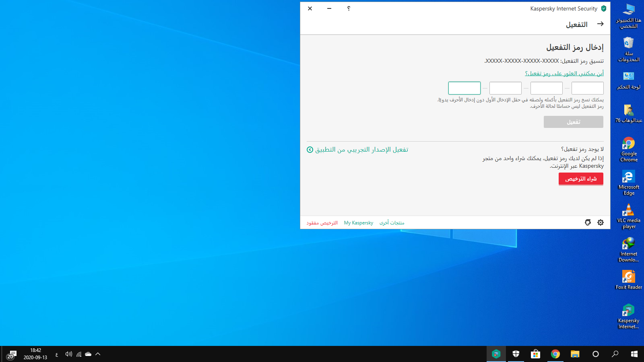Open the الترخيص مفقود link
This screenshot has width=644, height=362.
point(322,223)
